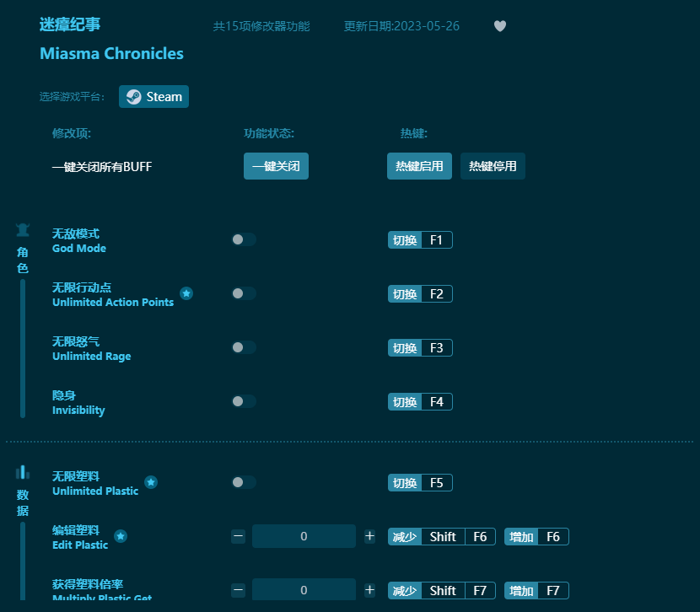This screenshot has height=612, width=700.
Task: Click 热键启用 to enable hotkeys
Action: pyautogui.click(x=419, y=166)
